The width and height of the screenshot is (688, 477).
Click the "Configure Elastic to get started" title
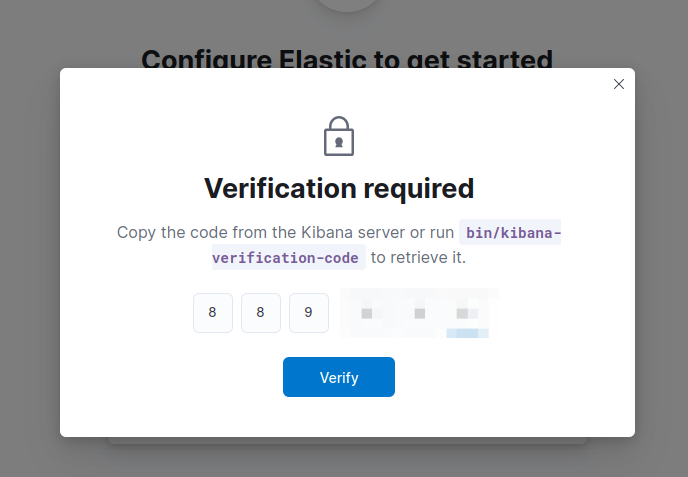347,58
